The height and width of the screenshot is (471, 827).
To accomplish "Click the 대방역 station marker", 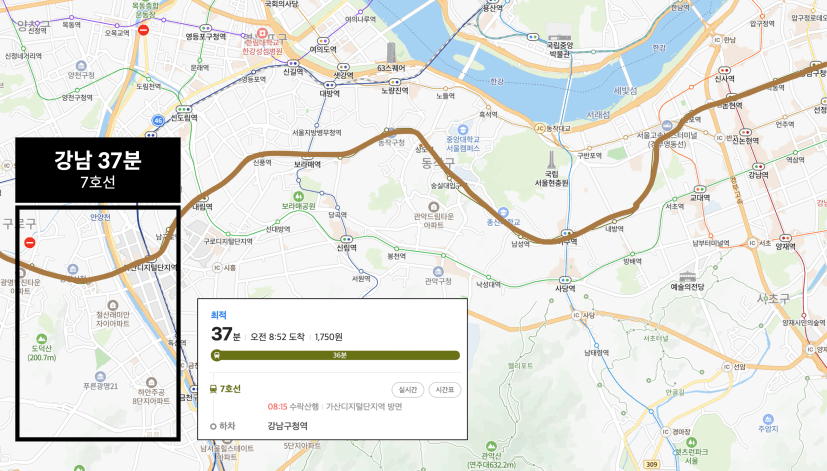I will 330,85.
